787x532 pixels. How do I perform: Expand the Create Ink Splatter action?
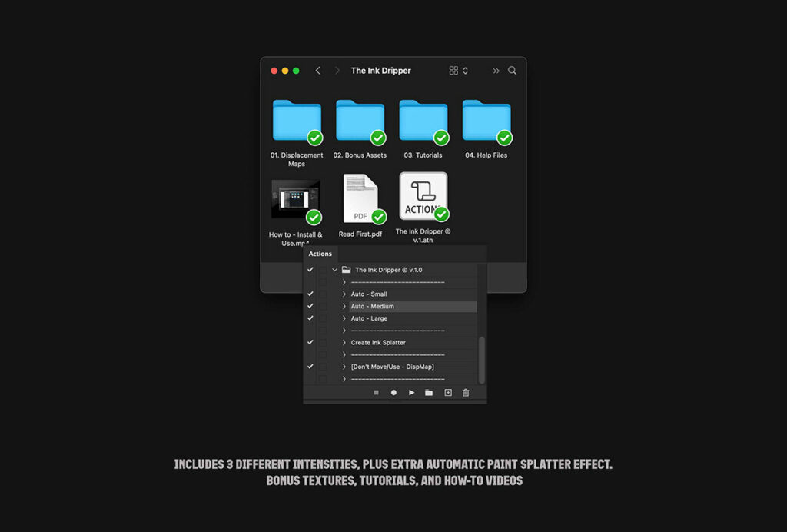point(344,343)
